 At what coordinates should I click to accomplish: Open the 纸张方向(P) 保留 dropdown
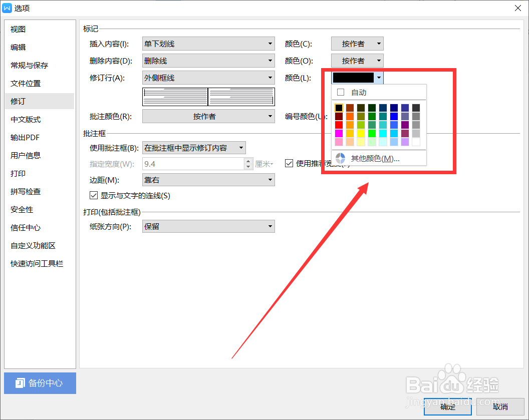point(208,226)
